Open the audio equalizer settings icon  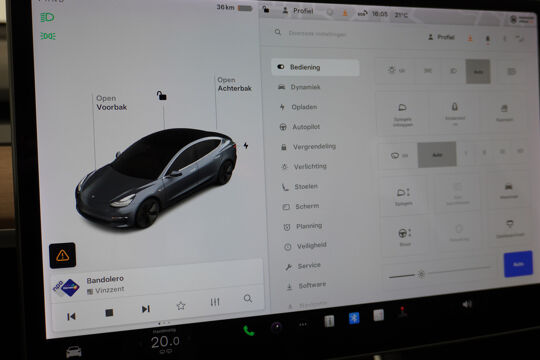tap(215, 302)
